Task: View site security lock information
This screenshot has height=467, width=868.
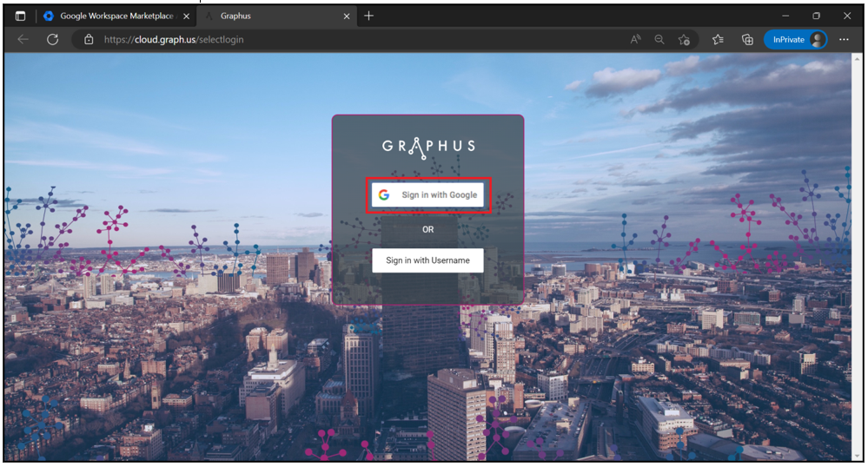Action: [x=89, y=39]
